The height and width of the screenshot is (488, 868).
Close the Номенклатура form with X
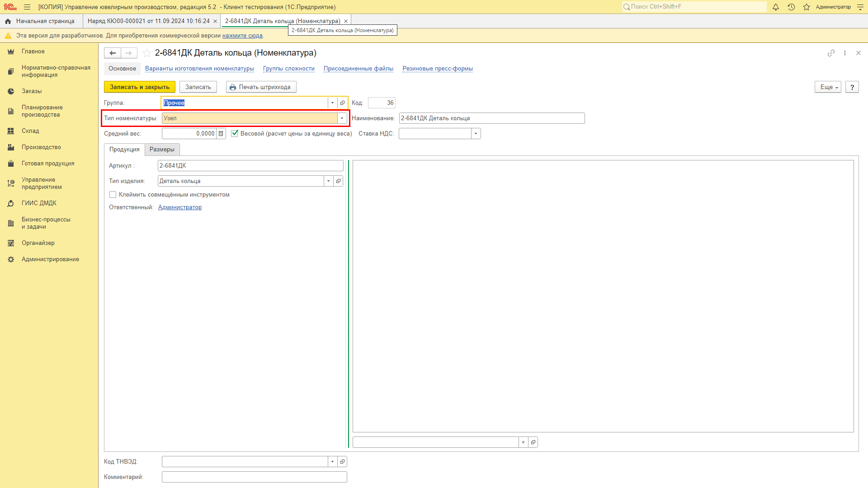pyautogui.click(x=859, y=53)
